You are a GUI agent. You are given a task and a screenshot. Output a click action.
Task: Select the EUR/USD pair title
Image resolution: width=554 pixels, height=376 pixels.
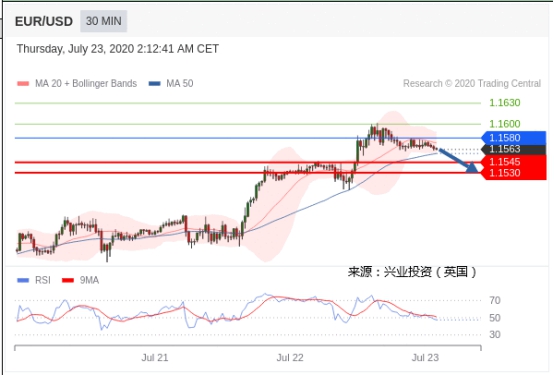[x=44, y=22]
